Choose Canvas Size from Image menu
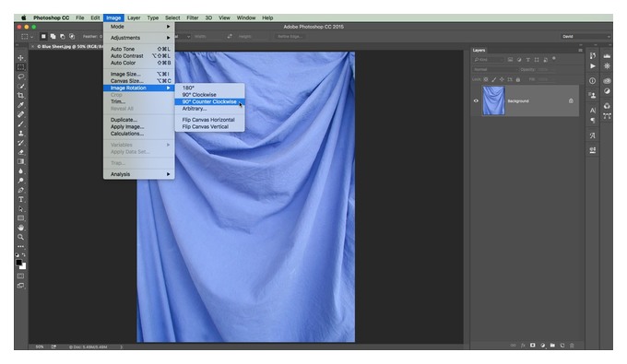Viewport: 627px width, 364px height. point(138,81)
